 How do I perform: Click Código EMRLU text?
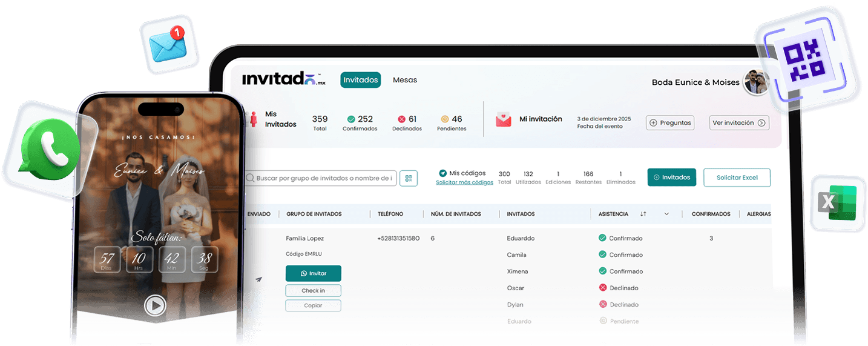(x=304, y=254)
